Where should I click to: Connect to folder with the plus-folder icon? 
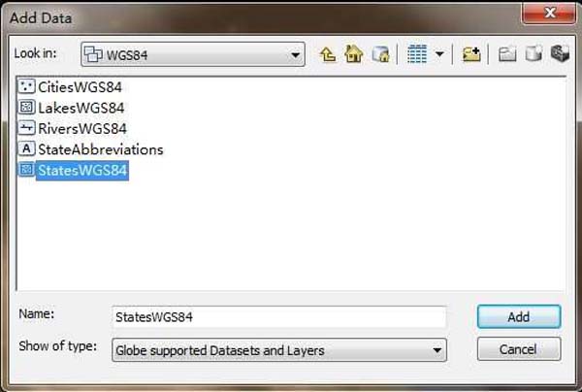(x=471, y=54)
